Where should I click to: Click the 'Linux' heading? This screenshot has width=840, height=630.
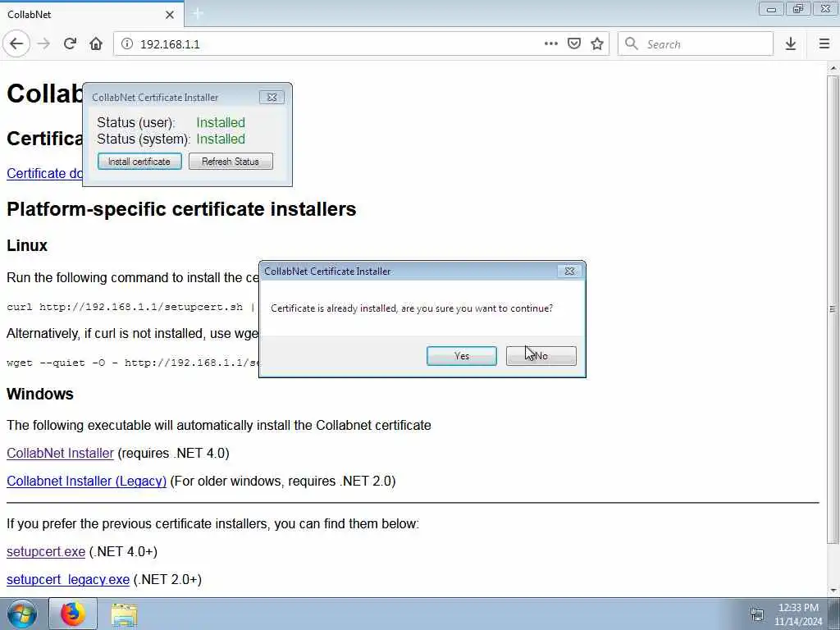(x=27, y=245)
